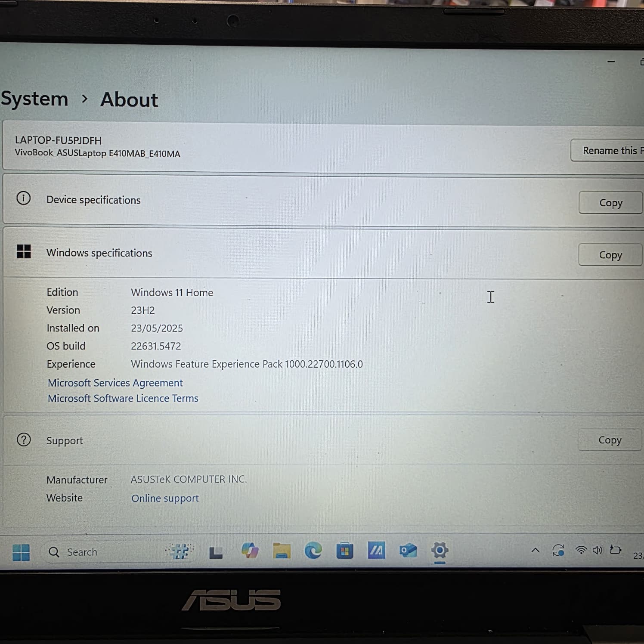Open Microsoft Software Licence Terms link
This screenshot has width=644, height=644.
[123, 398]
